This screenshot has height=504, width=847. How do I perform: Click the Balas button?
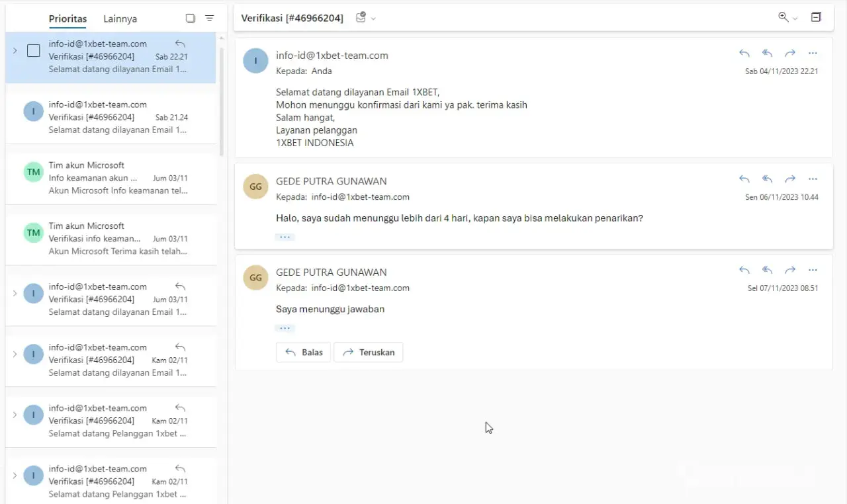304,353
